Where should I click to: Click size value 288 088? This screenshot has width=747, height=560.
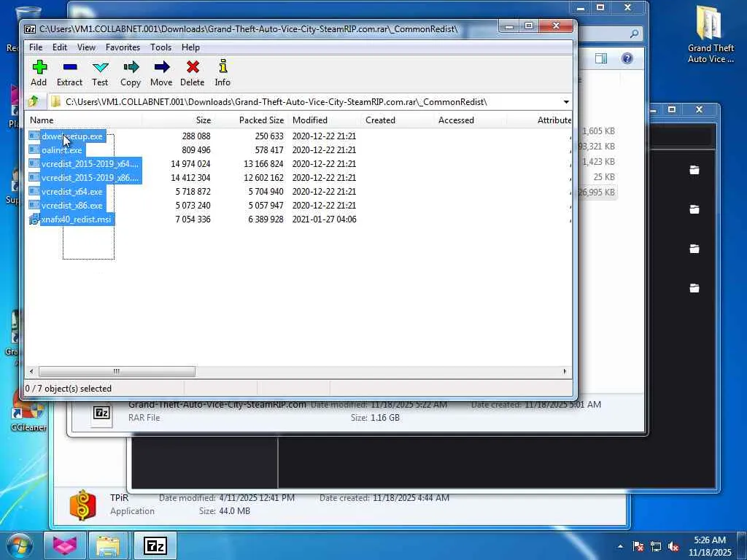tap(196, 136)
